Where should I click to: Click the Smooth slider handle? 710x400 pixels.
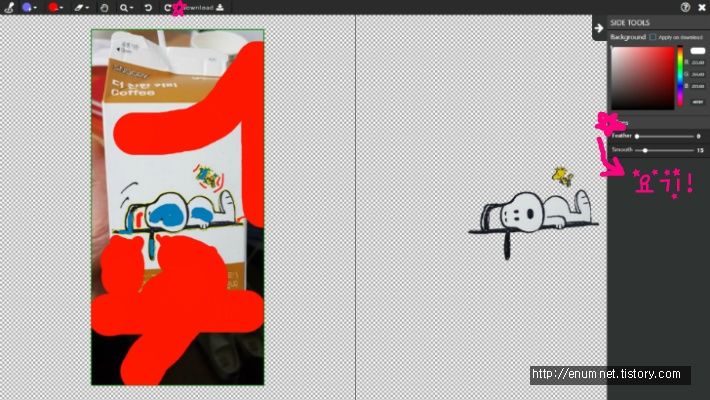[645, 150]
